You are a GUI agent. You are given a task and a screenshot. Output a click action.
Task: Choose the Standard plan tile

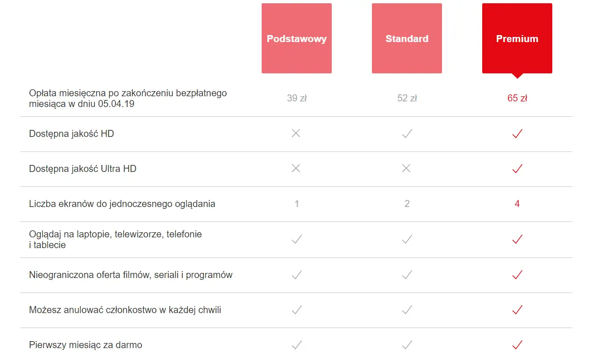[407, 38]
